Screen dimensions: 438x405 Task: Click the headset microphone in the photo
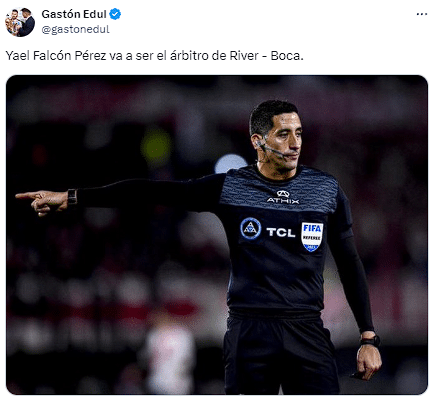pos(272,150)
